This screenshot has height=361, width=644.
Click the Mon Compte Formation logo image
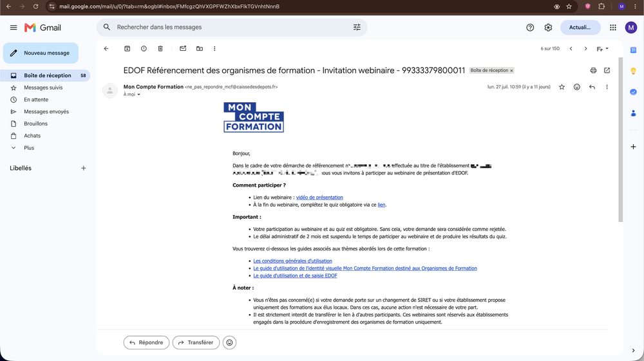click(x=254, y=117)
